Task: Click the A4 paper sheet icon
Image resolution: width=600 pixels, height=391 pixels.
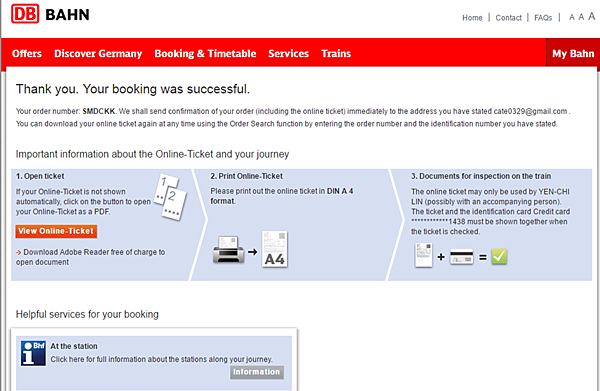Action: [275, 249]
